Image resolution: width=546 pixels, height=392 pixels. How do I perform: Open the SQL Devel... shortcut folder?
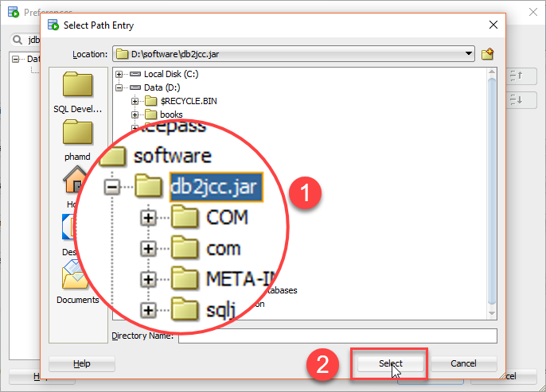78,92
